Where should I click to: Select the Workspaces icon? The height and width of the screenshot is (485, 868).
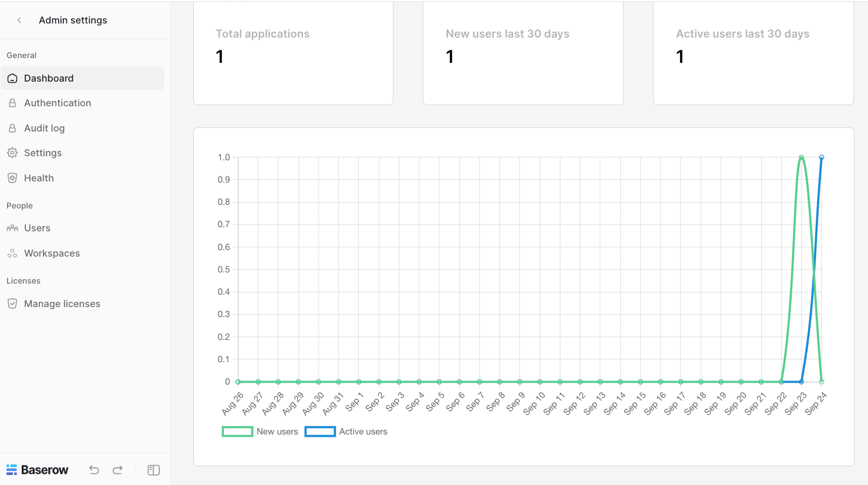pos(12,253)
